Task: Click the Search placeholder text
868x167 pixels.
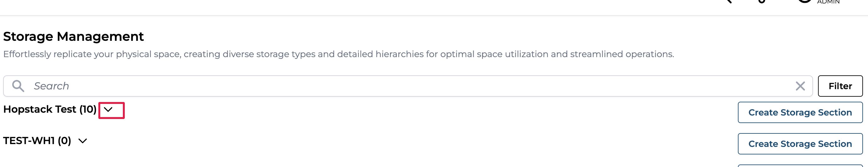Action: pos(51,86)
